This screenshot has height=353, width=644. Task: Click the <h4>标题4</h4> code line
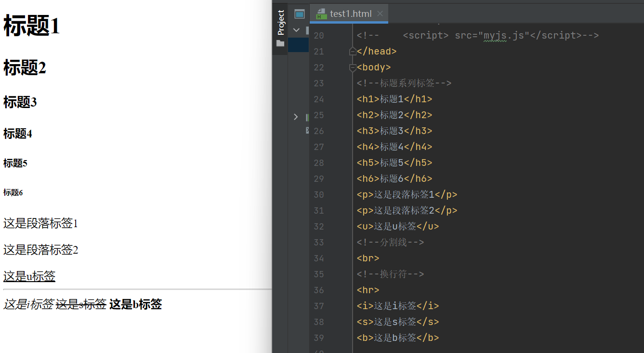coord(394,147)
